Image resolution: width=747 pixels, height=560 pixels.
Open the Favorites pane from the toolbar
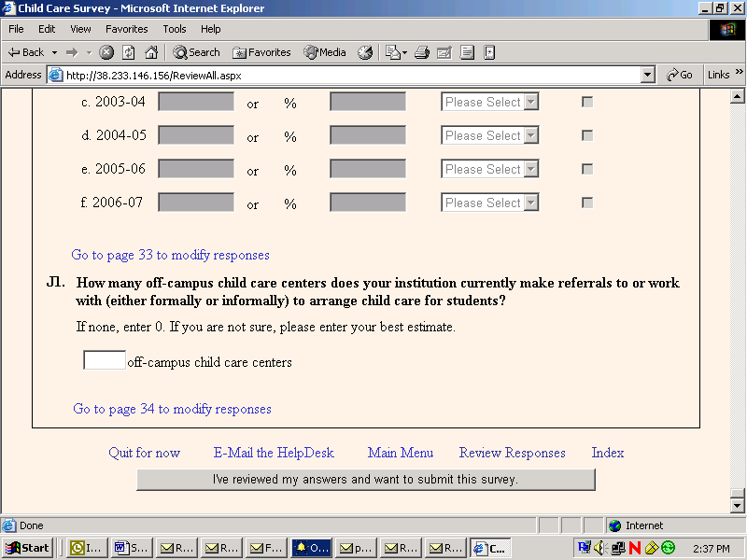(x=261, y=52)
